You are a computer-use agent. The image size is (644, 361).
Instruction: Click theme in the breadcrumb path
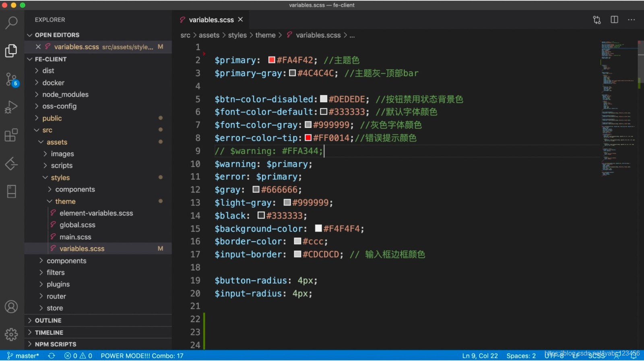pos(265,35)
